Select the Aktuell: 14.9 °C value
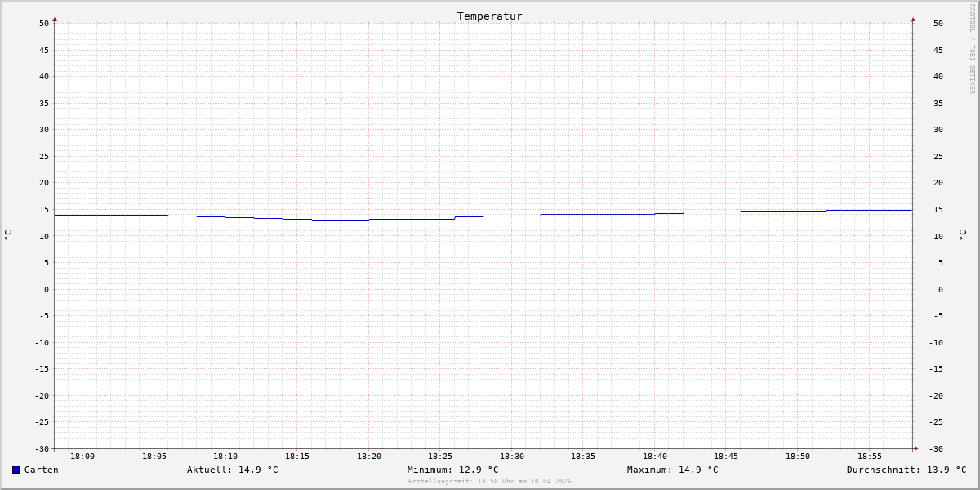The image size is (980, 490). coord(233,470)
